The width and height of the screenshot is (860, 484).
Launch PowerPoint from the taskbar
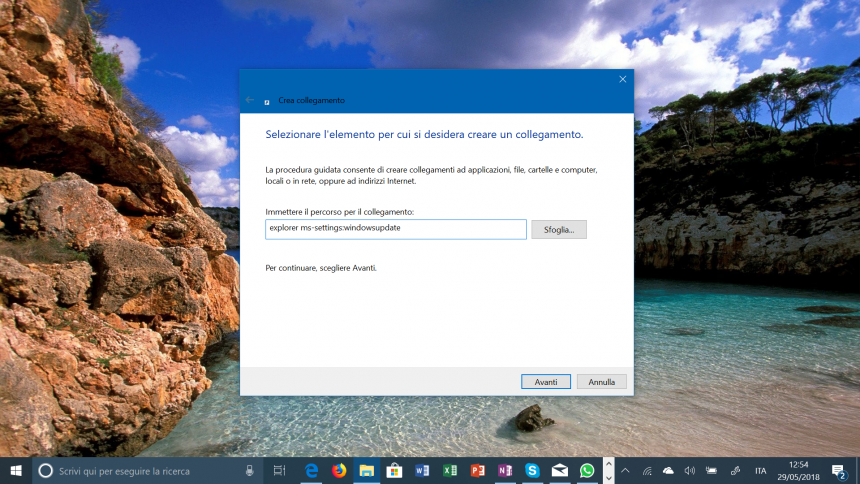(477, 471)
